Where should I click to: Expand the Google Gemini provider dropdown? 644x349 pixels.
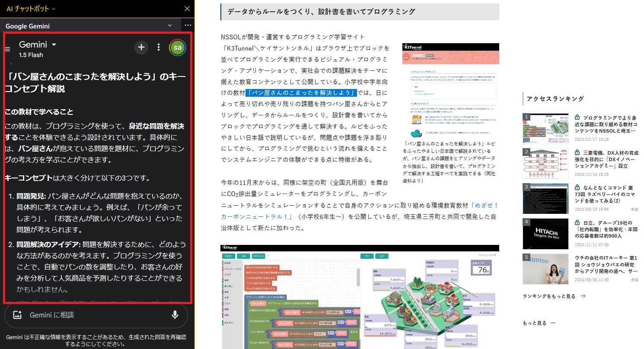point(170,26)
